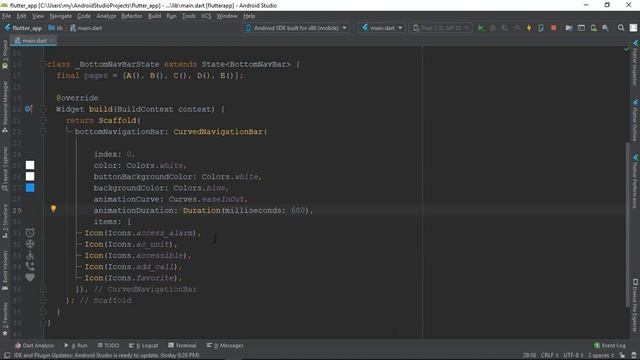The height and width of the screenshot is (360, 640).
Task: Open the Refactor menu
Action: click(x=131, y=16)
